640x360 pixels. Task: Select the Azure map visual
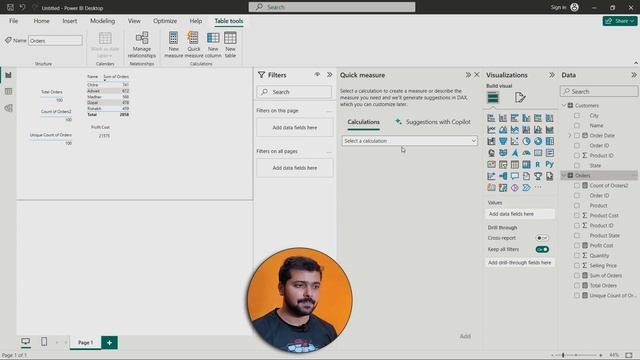[x=515, y=153]
